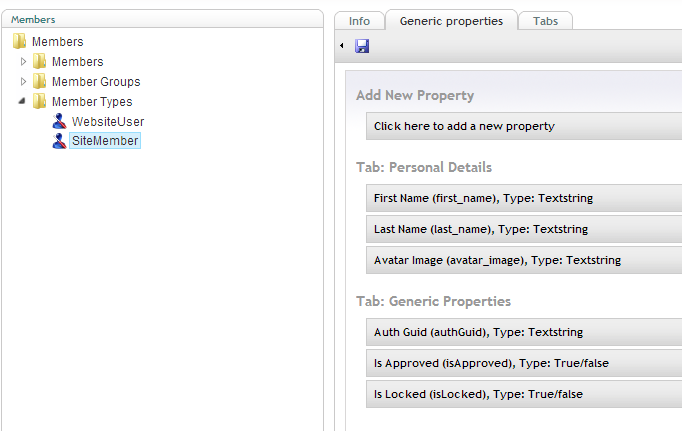Click the blue floppy disk save icon
682x431 pixels.
362,46
